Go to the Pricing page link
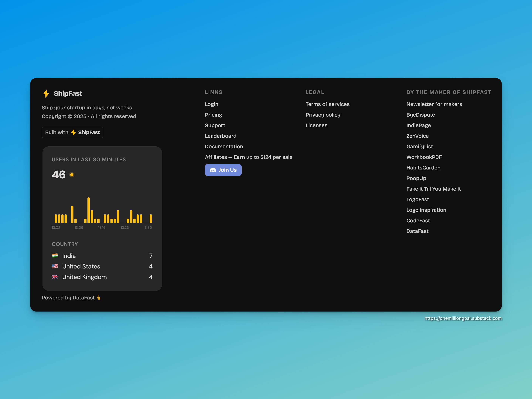The width and height of the screenshot is (532, 399). point(213,115)
